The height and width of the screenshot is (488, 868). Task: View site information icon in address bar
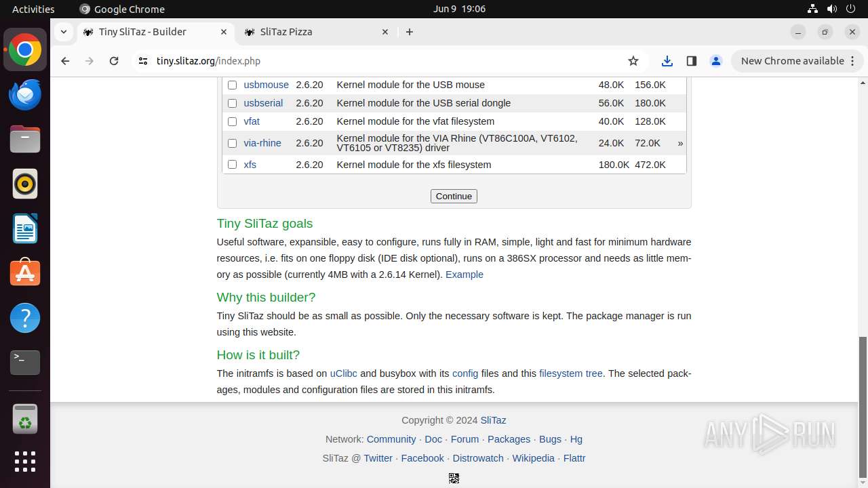(x=142, y=61)
